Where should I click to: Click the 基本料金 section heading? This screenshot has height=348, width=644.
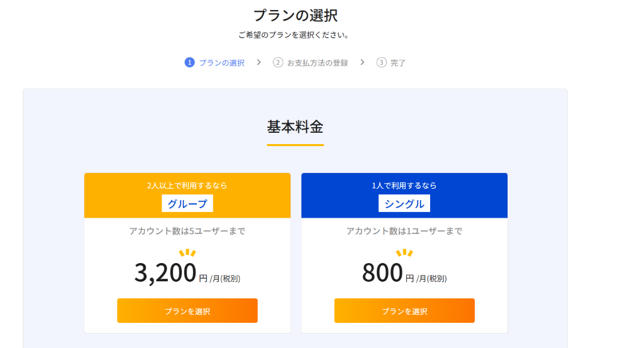[295, 126]
